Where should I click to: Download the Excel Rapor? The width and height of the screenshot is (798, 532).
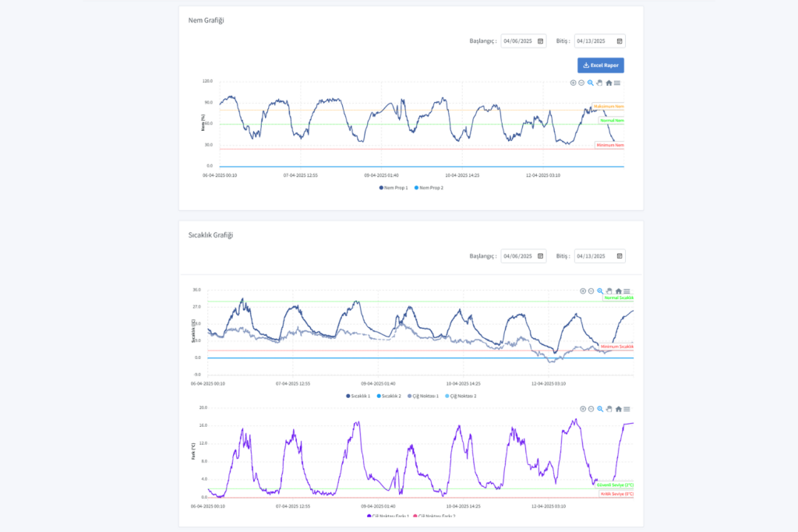point(600,65)
